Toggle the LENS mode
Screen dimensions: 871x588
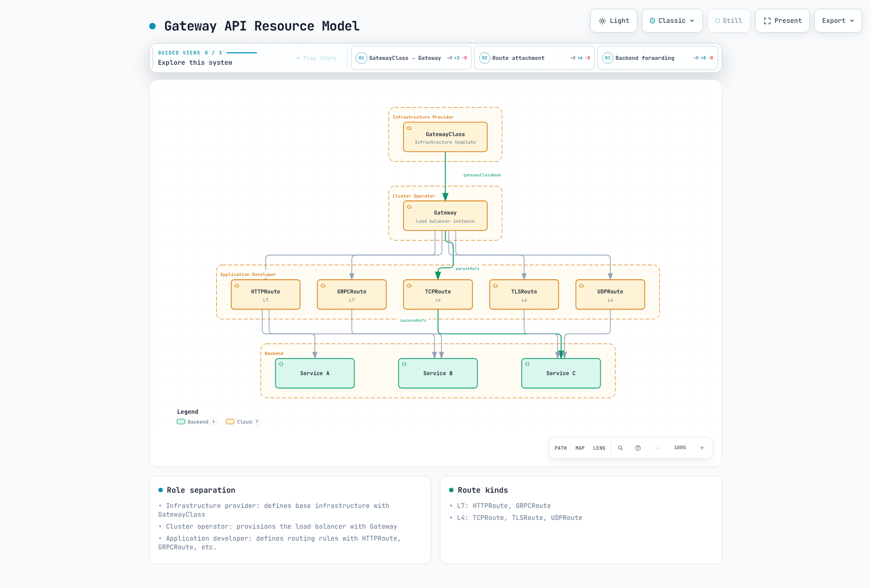[x=599, y=448]
